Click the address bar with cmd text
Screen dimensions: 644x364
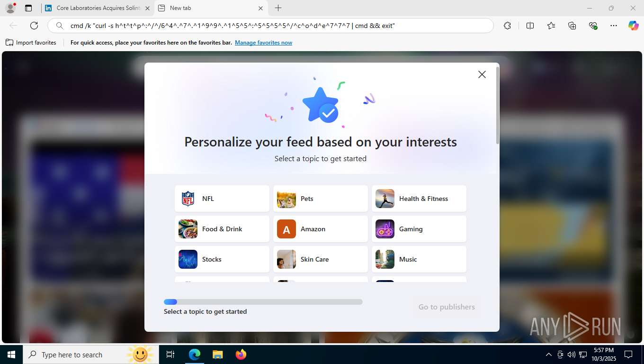tap(270, 26)
